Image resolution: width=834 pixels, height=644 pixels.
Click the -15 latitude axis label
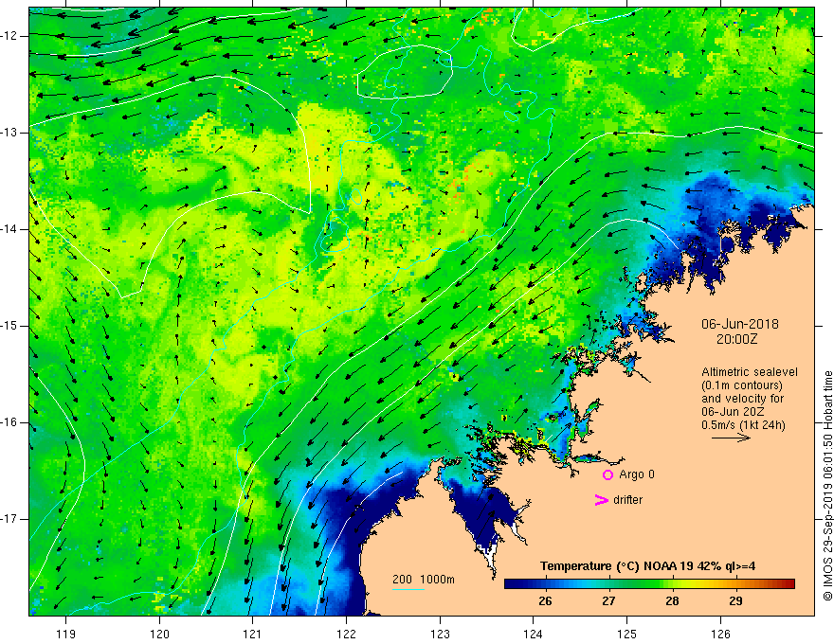(x=10, y=326)
